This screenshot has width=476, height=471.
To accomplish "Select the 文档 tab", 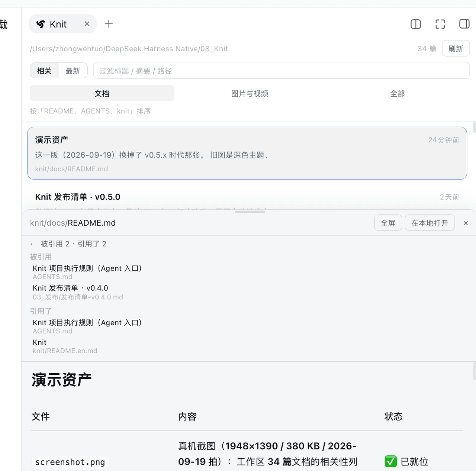I will tap(102, 93).
